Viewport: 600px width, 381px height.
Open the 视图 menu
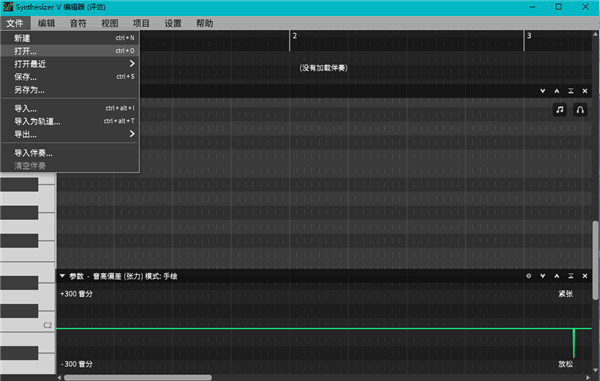click(x=110, y=23)
